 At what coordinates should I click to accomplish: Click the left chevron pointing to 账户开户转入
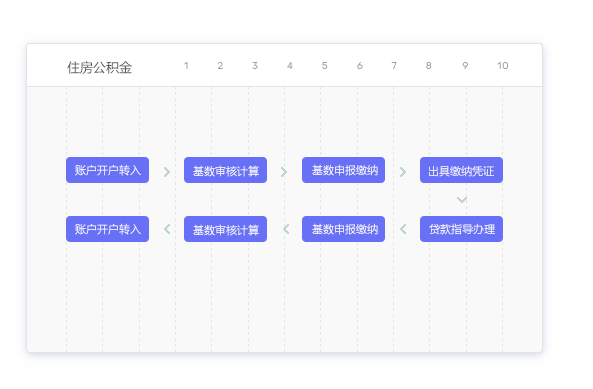coord(167,229)
